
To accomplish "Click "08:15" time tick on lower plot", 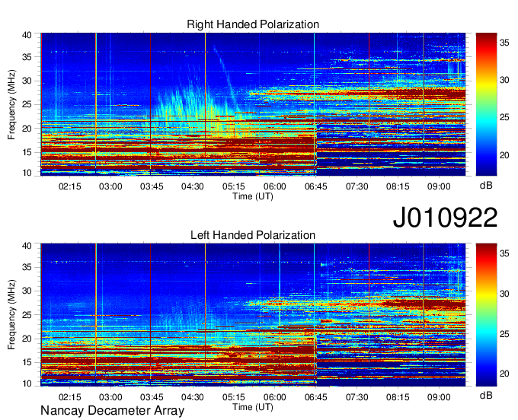I will point(398,397).
